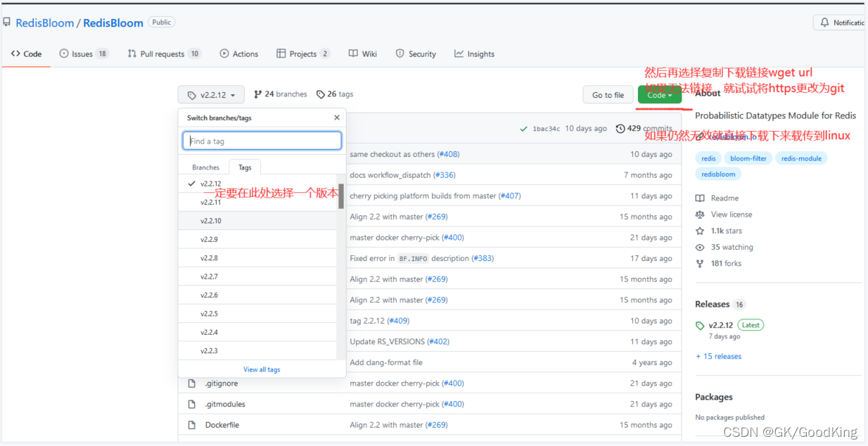Select the v2.2.10 tag from the list
Image resolution: width=868 pixels, height=446 pixels.
211,220
